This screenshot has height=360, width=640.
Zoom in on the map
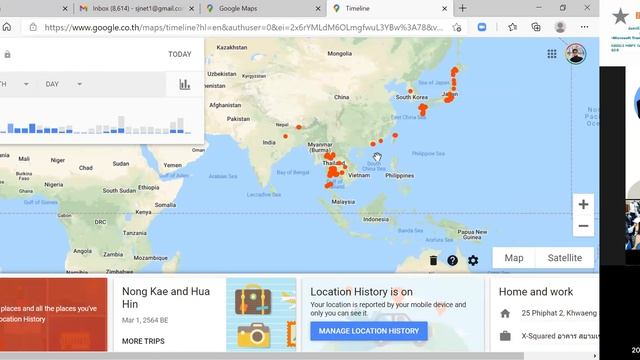coord(583,204)
